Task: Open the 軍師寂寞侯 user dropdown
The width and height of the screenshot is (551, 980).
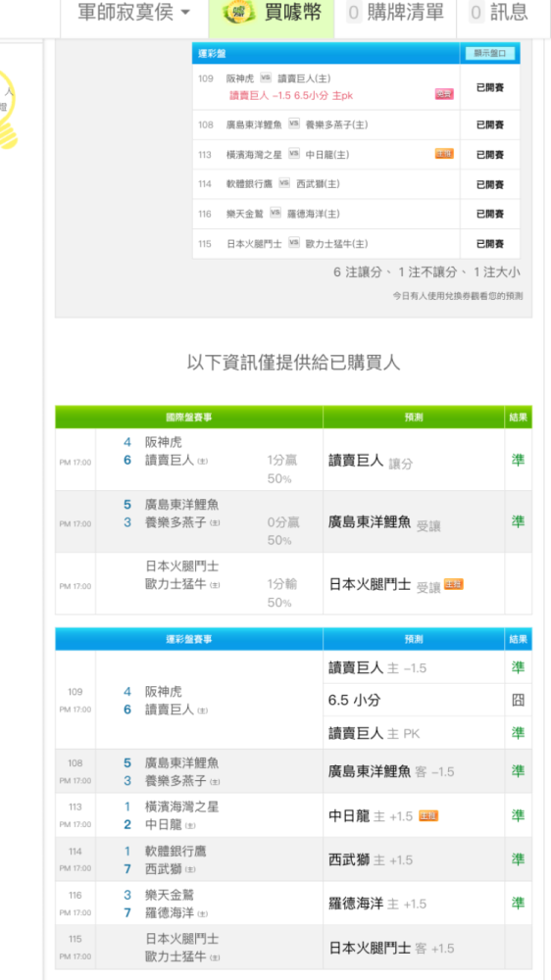Action: [134, 12]
